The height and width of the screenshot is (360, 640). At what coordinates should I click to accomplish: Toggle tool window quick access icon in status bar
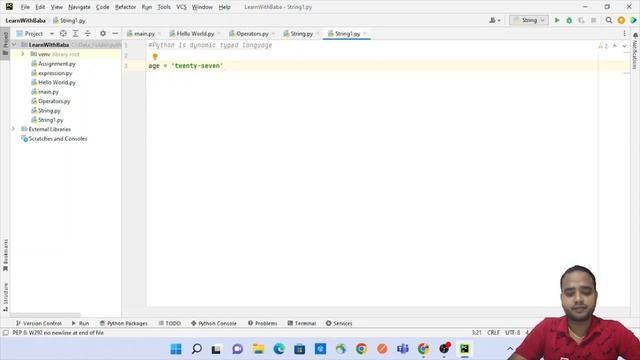(x=6, y=333)
